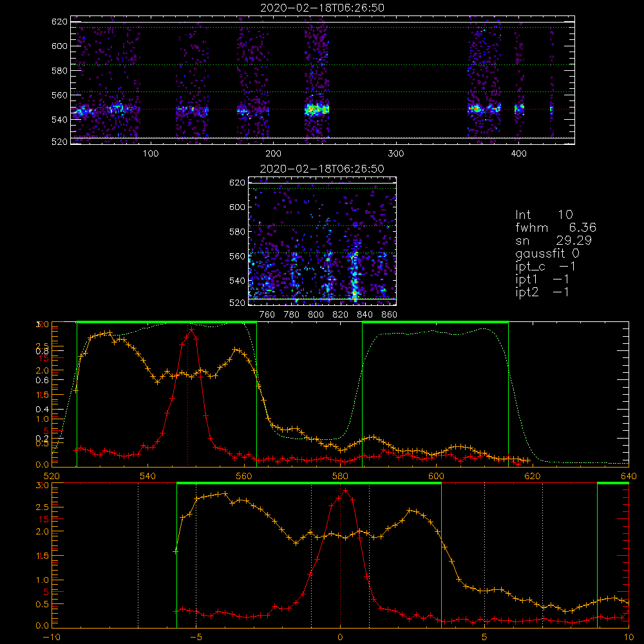The image size is (644, 644).
Task: Select the 'sn 29.29' readout text
Action: click(x=553, y=240)
